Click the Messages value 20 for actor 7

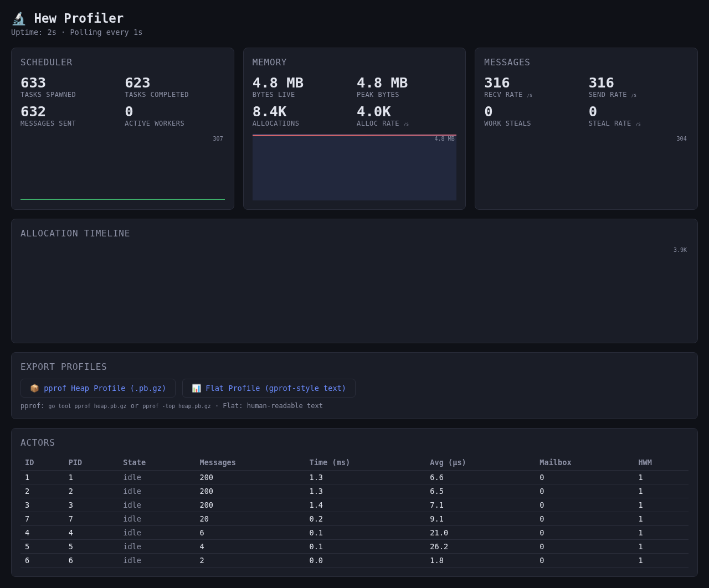[204, 519]
